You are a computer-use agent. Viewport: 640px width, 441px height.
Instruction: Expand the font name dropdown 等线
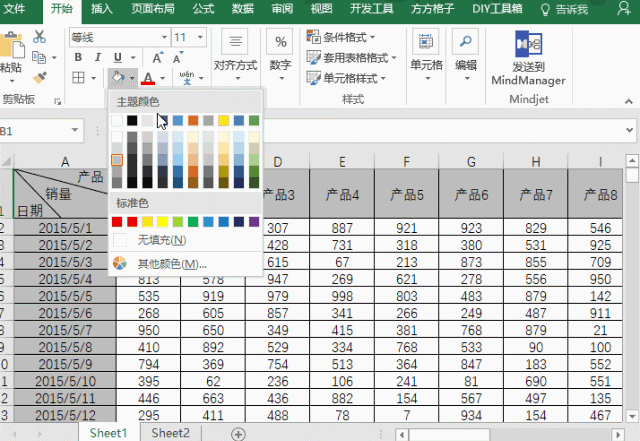[x=164, y=38]
